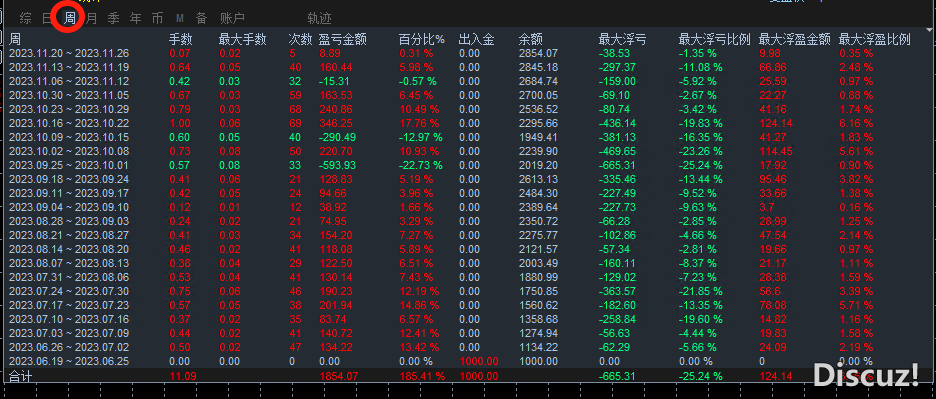Click the 余额 column header
The image size is (936, 399).
click(531, 40)
